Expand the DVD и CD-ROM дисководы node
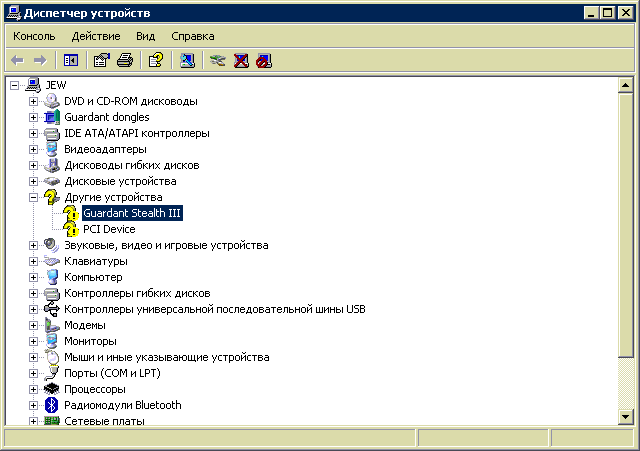Screen dimensions: 640x451 coord(33,101)
